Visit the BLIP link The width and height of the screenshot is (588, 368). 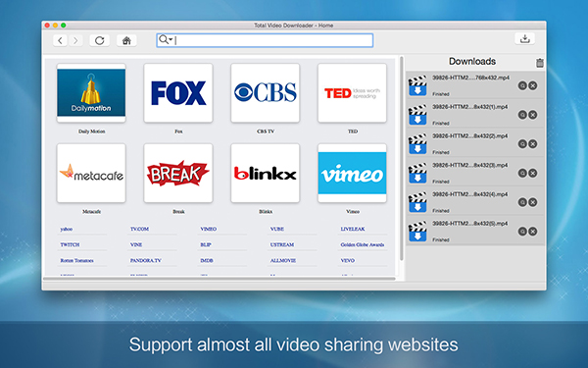[x=206, y=244]
